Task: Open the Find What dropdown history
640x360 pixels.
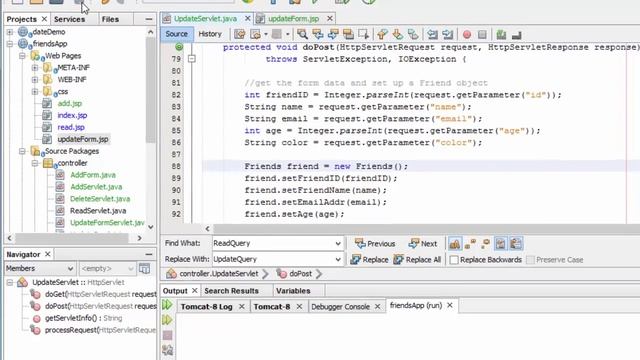Action: coord(338,244)
